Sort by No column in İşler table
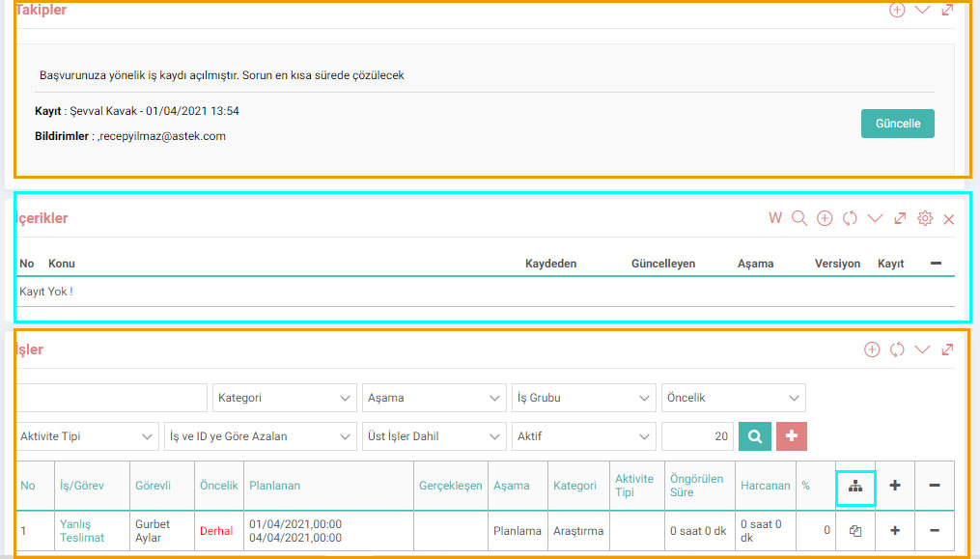This screenshot has width=980, height=559. pyautogui.click(x=27, y=486)
